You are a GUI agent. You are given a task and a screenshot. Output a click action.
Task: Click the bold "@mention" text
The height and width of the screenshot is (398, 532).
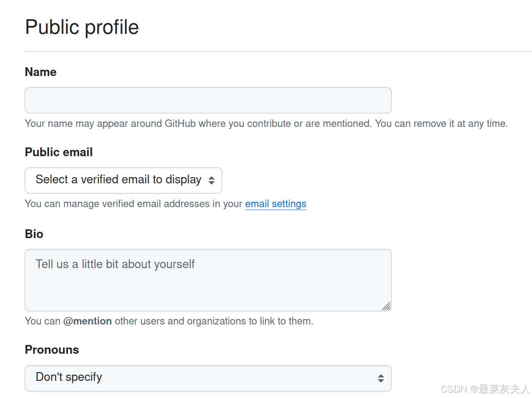[x=88, y=321]
